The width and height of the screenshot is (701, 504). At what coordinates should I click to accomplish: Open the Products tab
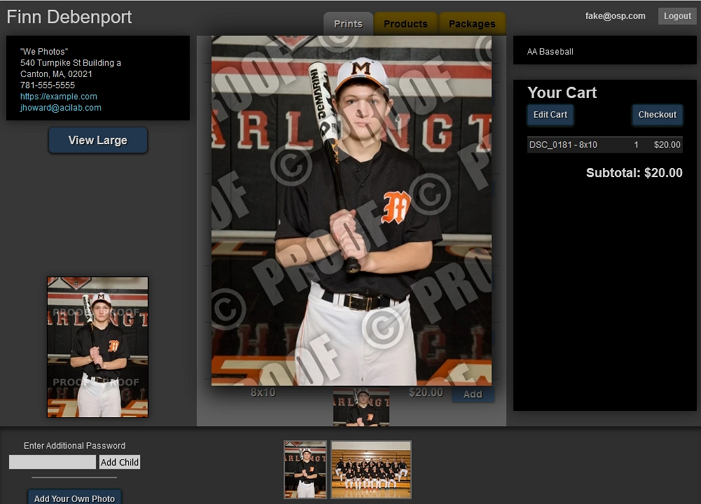pos(405,23)
